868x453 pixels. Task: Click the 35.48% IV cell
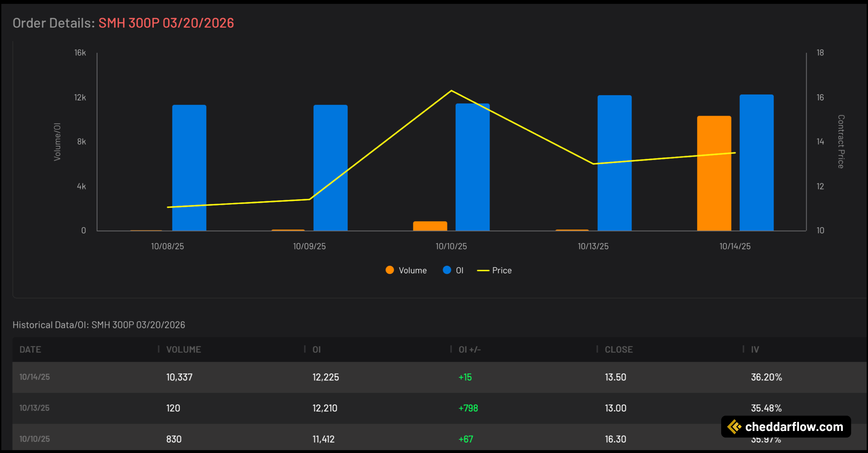click(x=766, y=408)
